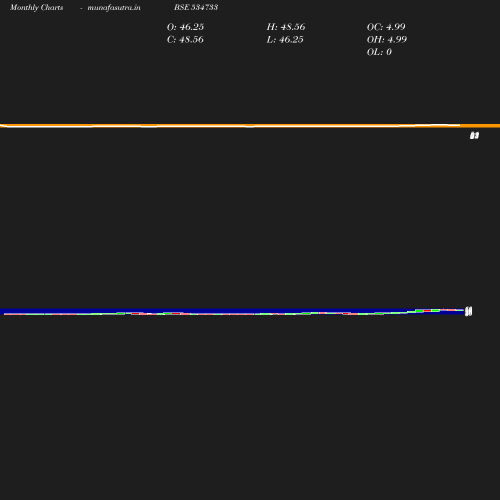Click the OH: 4.99 indicator
The height and width of the screenshot is (500, 500).
387,40
